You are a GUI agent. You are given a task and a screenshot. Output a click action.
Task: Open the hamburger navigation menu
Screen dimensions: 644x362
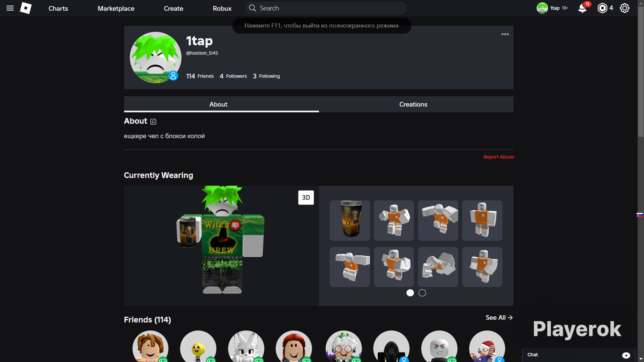pos(10,8)
